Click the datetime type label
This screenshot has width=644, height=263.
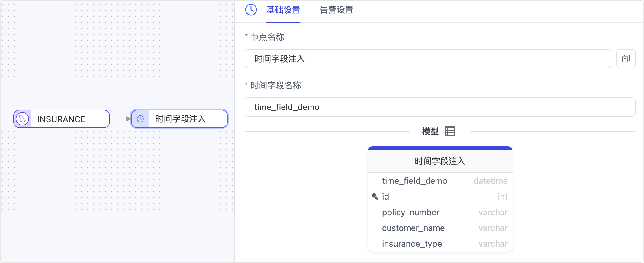490,181
